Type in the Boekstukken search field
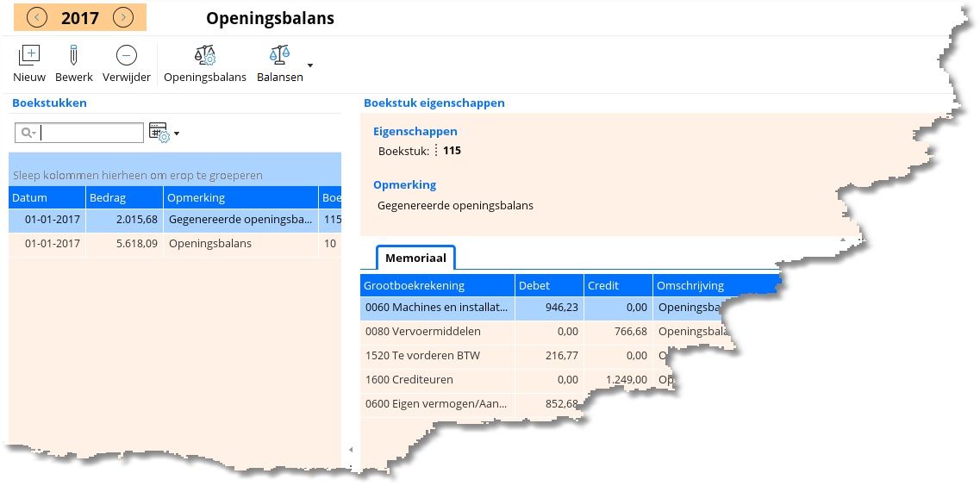The width and height of the screenshot is (980, 492). tap(91, 133)
